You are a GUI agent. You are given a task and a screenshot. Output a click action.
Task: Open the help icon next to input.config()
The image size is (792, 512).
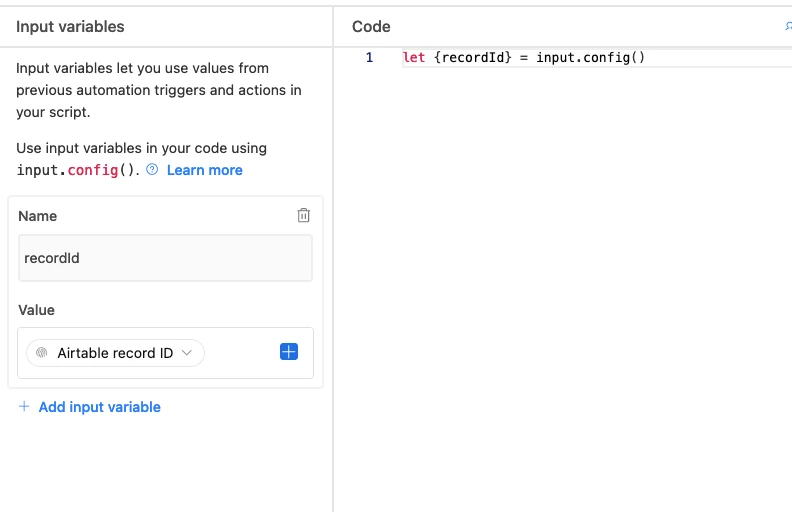[152, 170]
